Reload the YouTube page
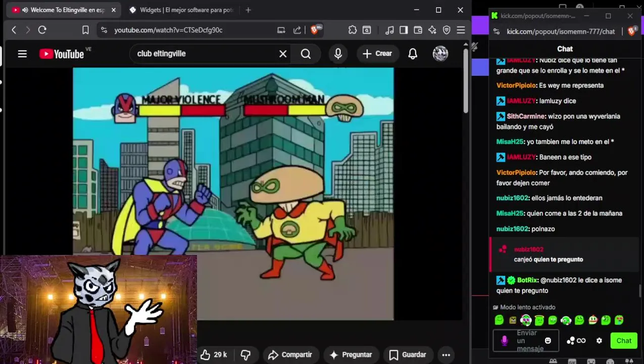 [x=42, y=30]
